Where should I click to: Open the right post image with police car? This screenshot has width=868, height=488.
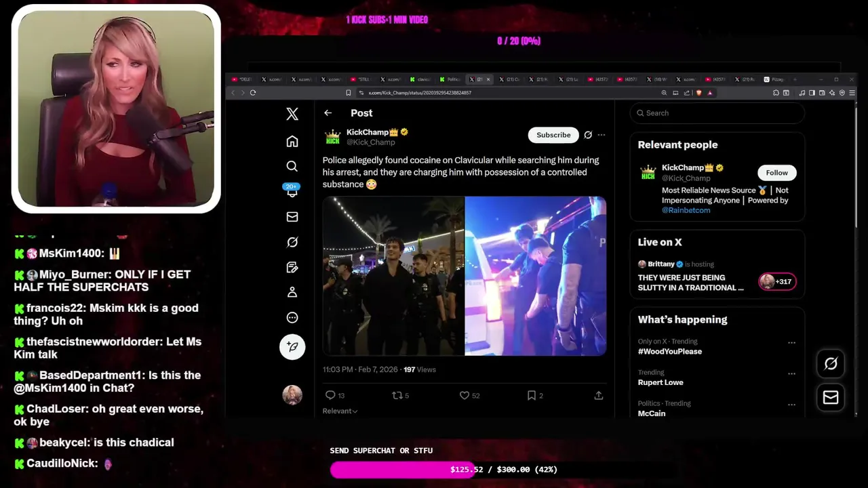[x=536, y=276]
